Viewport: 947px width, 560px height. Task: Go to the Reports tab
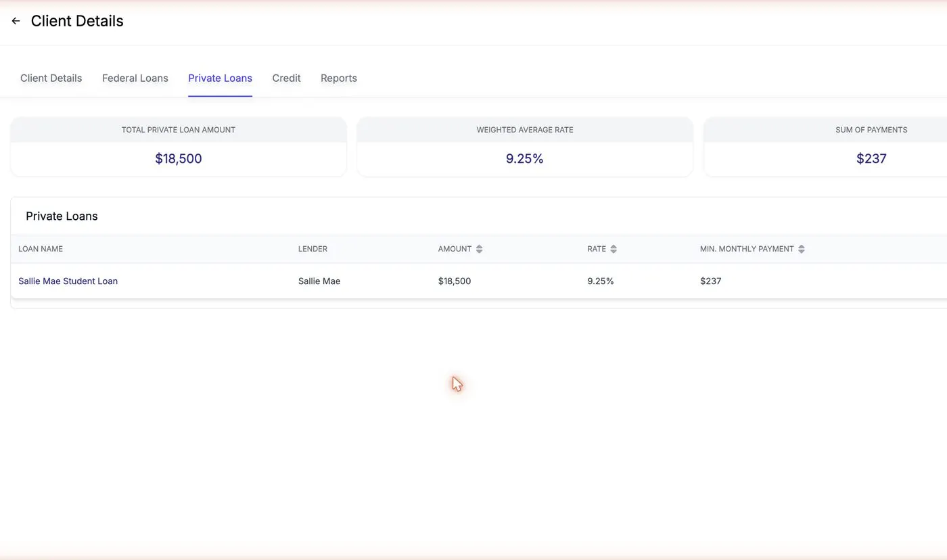click(x=339, y=78)
